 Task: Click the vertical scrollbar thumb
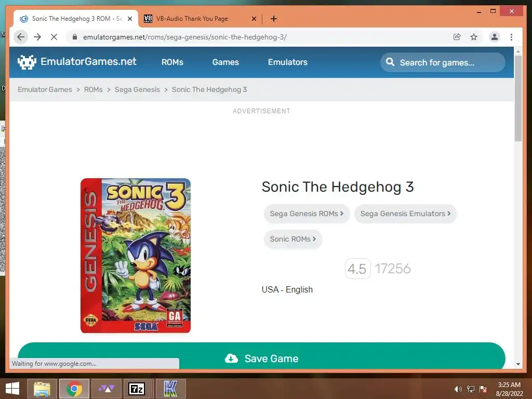pyautogui.click(x=518, y=98)
